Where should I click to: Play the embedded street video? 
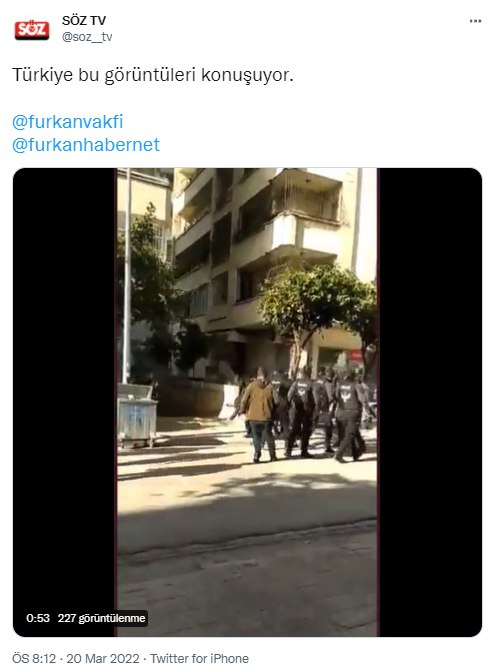point(247,402)
